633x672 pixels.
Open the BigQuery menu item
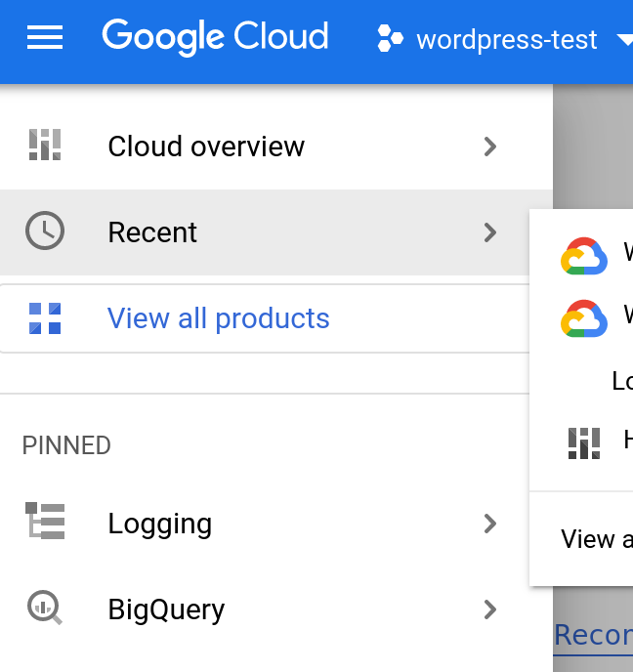click(166, 609)
